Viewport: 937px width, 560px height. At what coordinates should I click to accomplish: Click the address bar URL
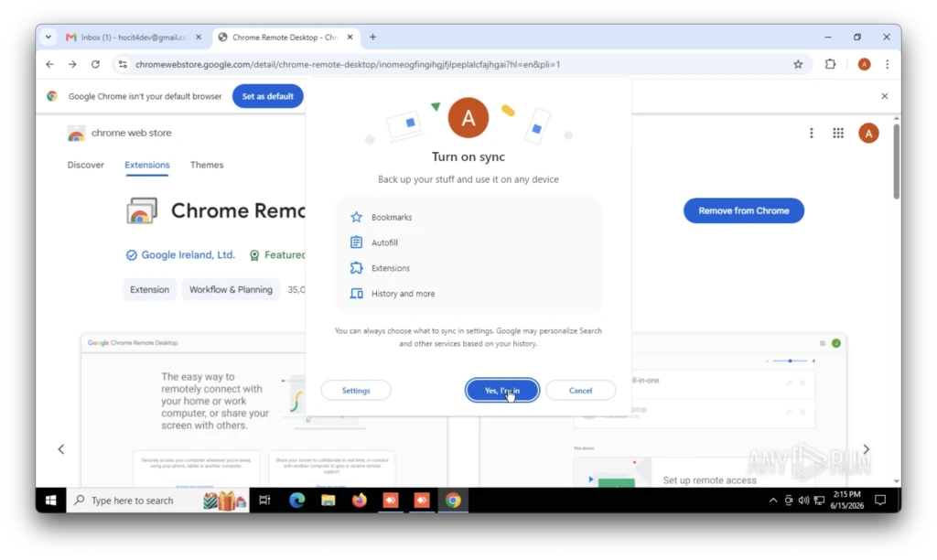pyautogui.click(x=348, y=65)
